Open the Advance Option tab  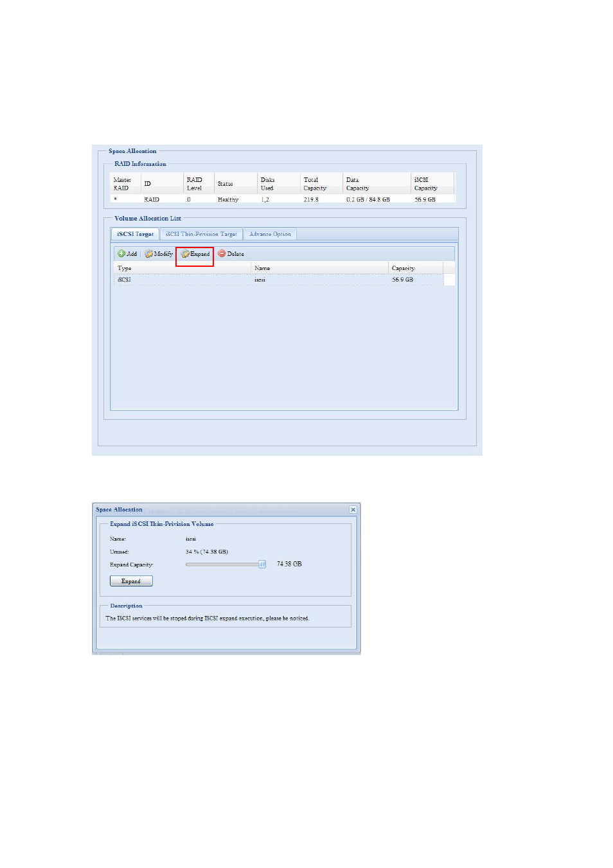[270, 235]
